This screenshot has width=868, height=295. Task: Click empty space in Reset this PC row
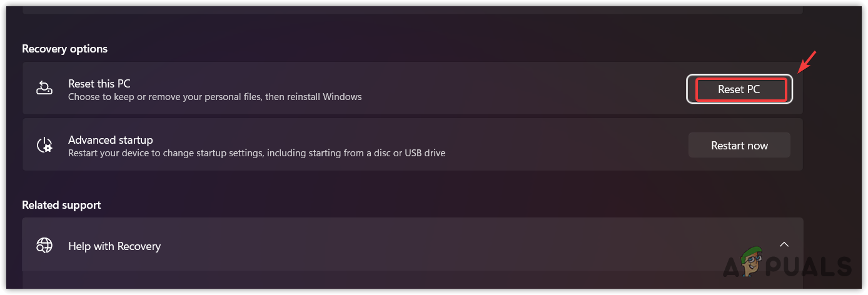coord(500,88)
